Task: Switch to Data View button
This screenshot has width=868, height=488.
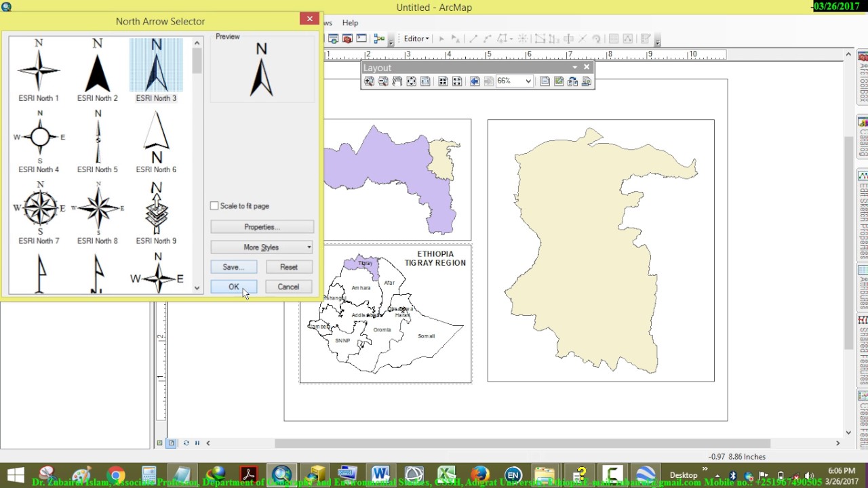Action: pyautogui.click(x=159, y=443)
